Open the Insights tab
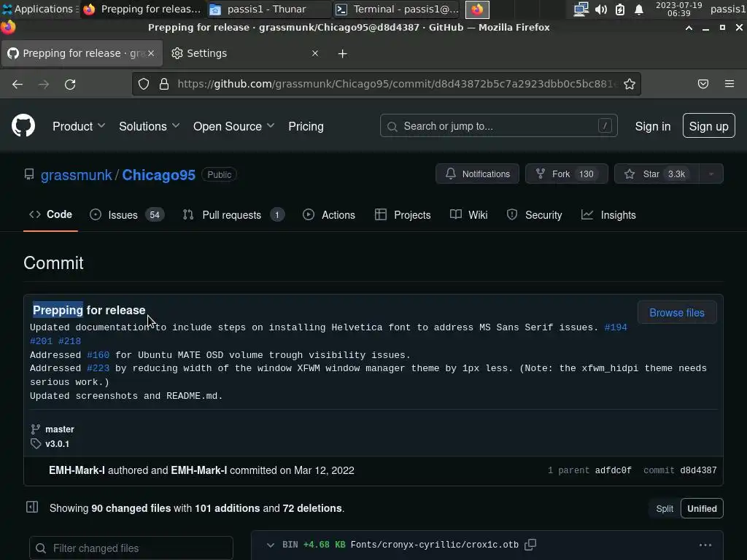The image size is (747, 560). click(608, 215)
